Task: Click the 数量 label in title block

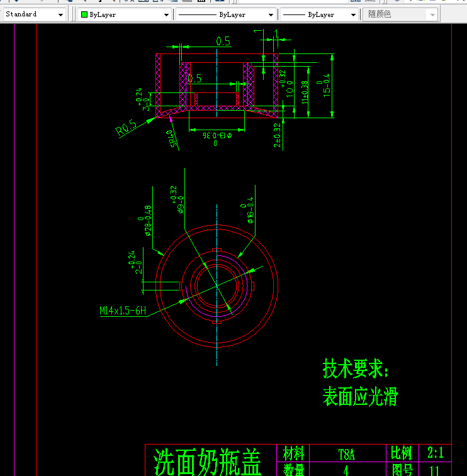Action: coord(293,470)
